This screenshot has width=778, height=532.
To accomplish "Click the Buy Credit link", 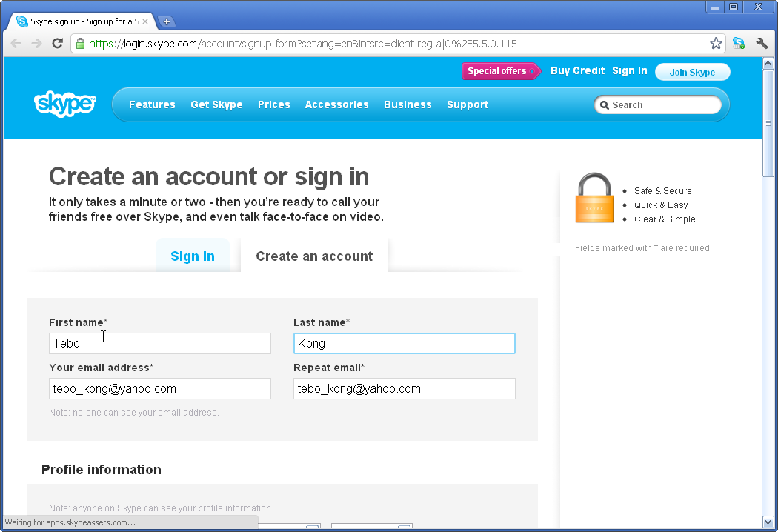I will (x=577, y=70).
